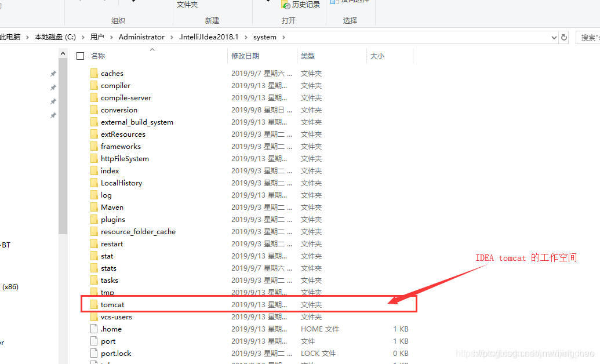
Task: Click the port file icon
Action: 94,341
